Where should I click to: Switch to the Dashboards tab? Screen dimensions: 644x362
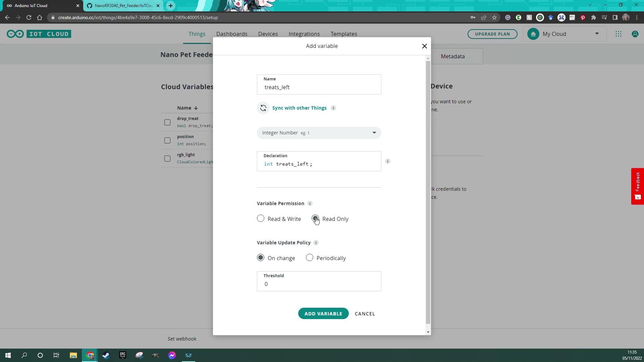(231, 34)
